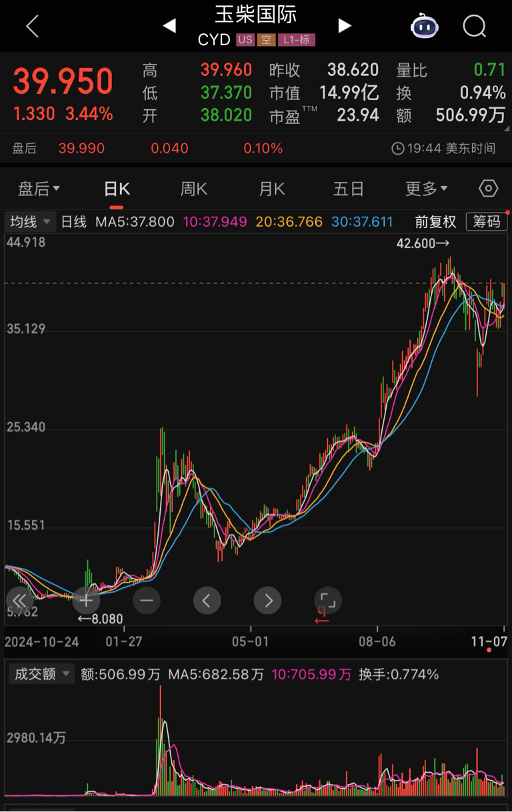Tap the US market badge
512x812 pixels.
tap(245, 40)
